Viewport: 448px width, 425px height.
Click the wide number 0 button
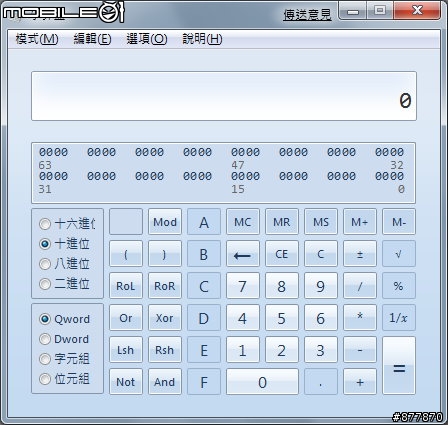tap(262, 382)
